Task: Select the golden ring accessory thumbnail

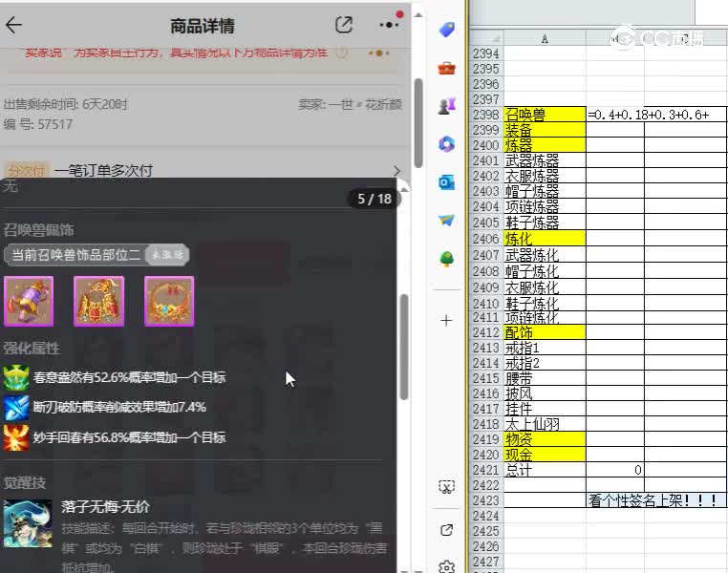Action: (169, 302)
